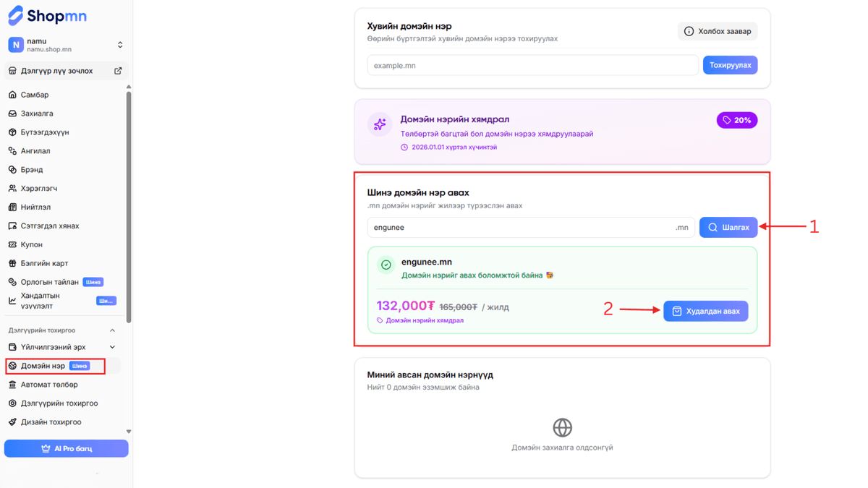
Task: Click the Хэрэглэгч users icon
Action: [x=12, y=188]
